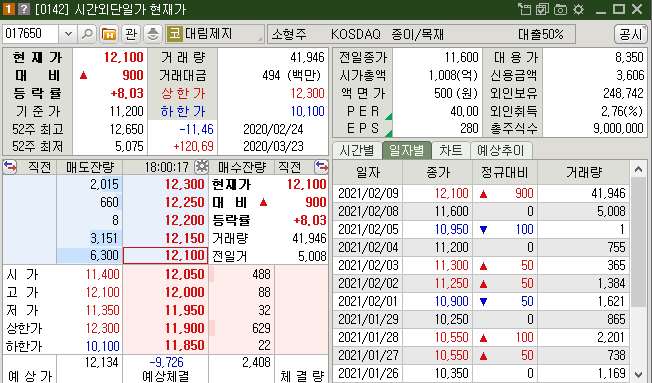Click the 거래량 column header in daily table
This screenshot has height=383, width=652.
[583, 172]
